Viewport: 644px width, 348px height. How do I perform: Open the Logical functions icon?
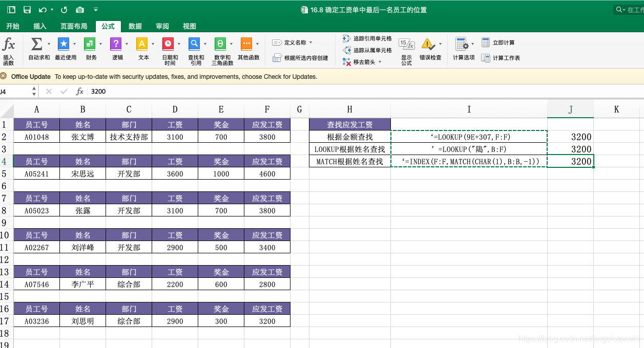[116, 44]
